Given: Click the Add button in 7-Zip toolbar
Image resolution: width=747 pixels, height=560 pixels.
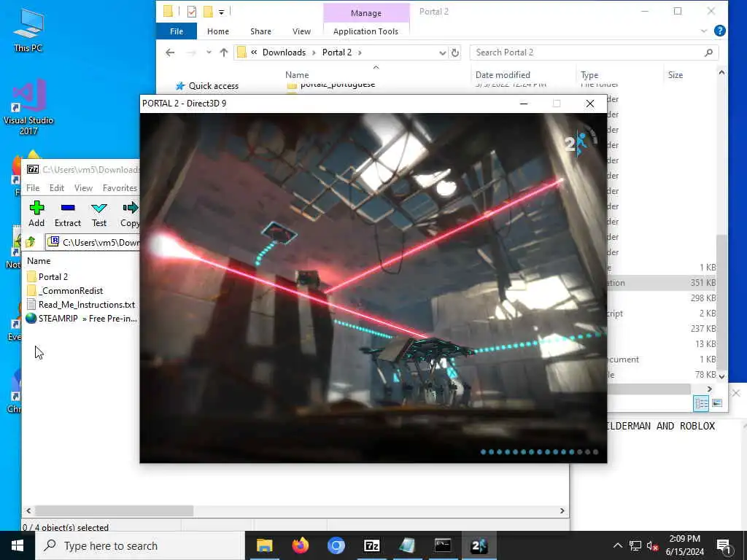Looking at the screenshot, I should 36,214.
